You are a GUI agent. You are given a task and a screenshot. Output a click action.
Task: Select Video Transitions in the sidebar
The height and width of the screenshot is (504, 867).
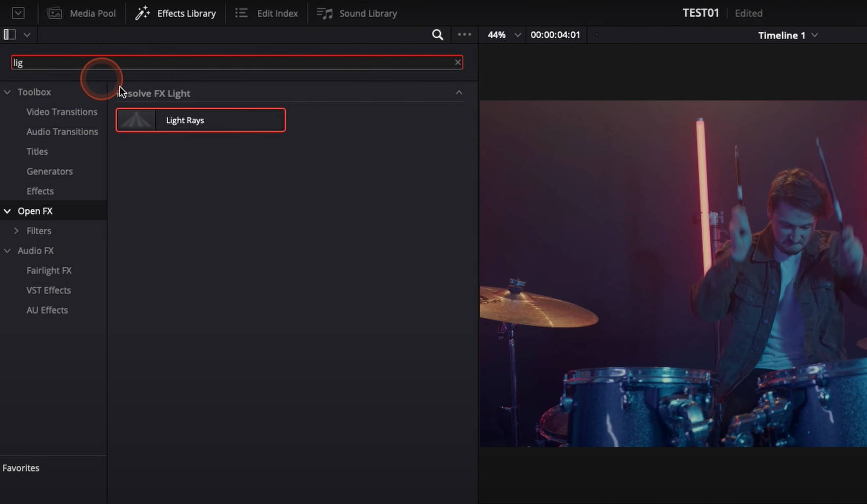(x=62, y=111)
